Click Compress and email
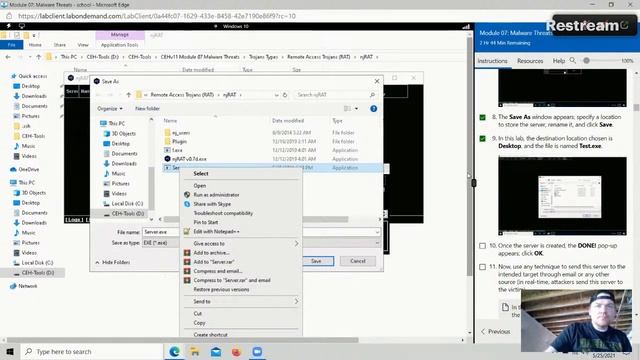Viewport: 640px width, 360px height. (218, 271)
